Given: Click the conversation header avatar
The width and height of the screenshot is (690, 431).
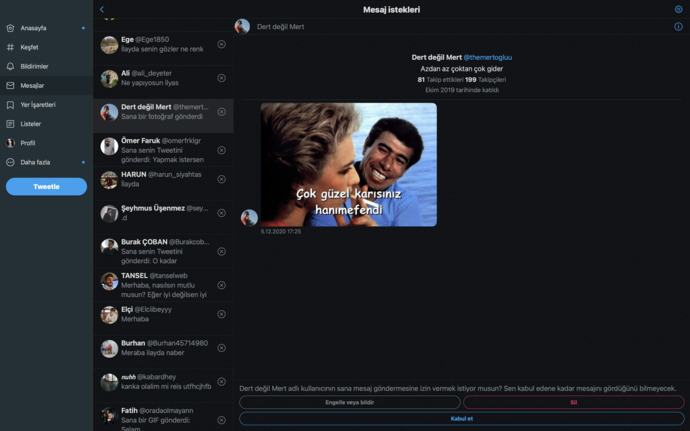Looking at the screenshot, I should tap(242, 27).
